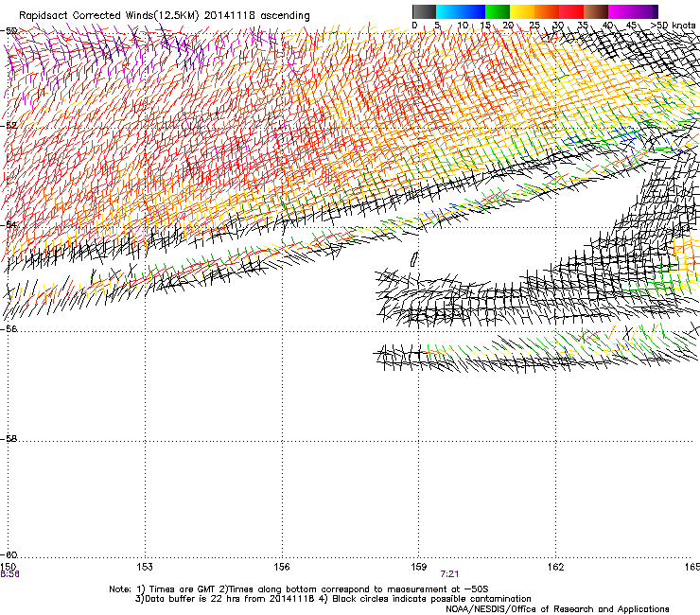
Task: Click the brown 35-40 knots color swatch
Action: pyautogui.click(x=596, y=11)
